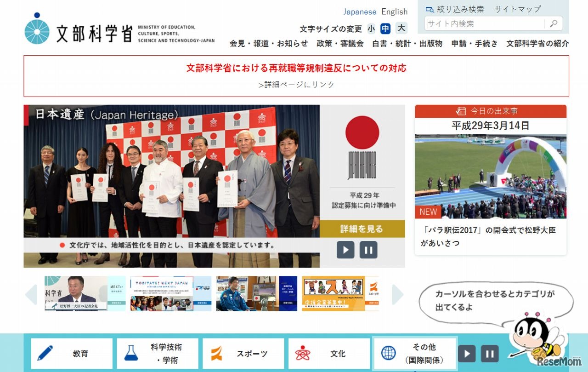This screenshot has height=372, width=588.
Task: Select the その他(国際関係) category tab
Action: 415,354
